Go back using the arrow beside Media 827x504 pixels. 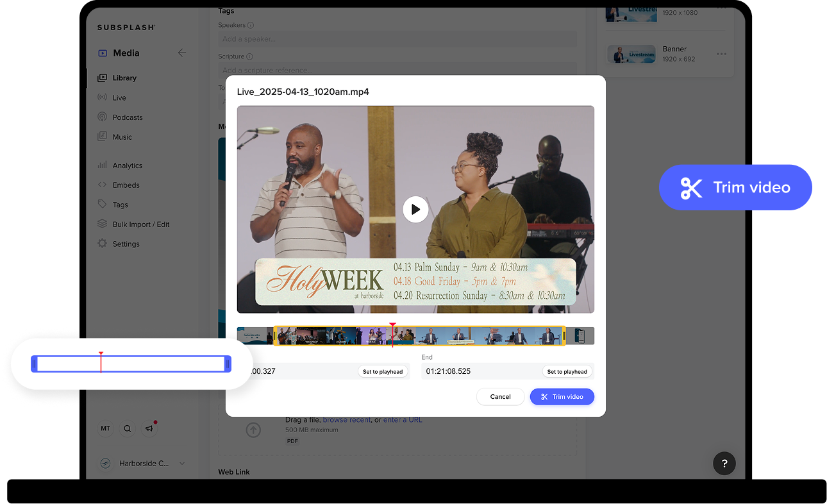pos(182,53)
